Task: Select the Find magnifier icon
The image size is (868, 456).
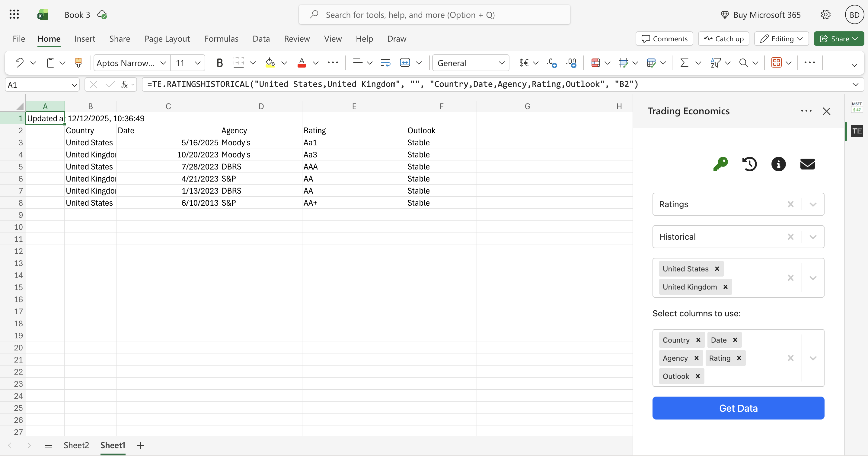Action: coord(743,63)
